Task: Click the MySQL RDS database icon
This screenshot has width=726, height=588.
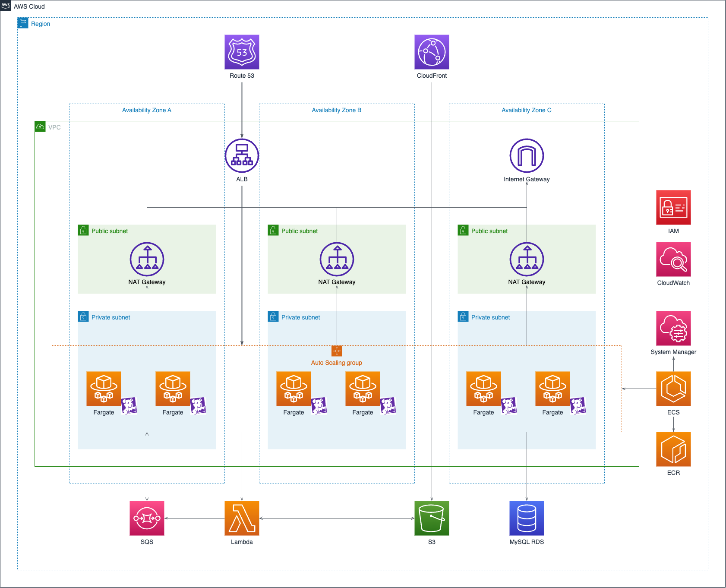Action: [x=527, y=518]
